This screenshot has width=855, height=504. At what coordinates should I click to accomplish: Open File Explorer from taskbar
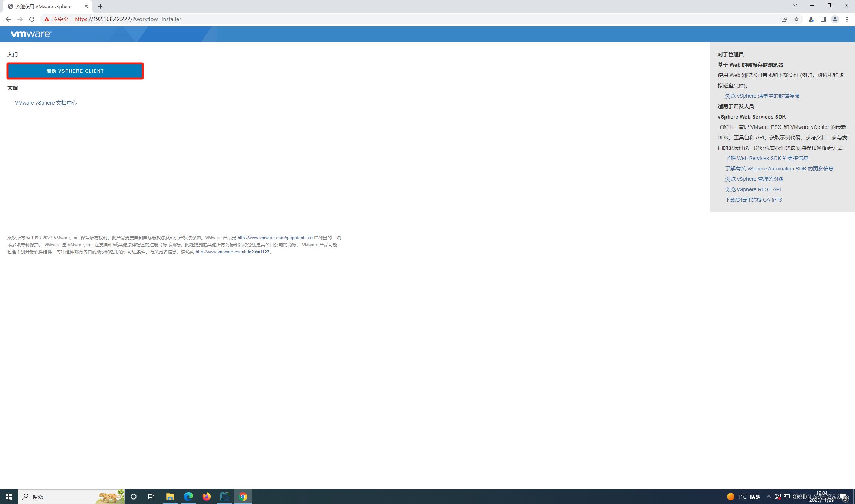pyautogui.click(x=170, y=497)
